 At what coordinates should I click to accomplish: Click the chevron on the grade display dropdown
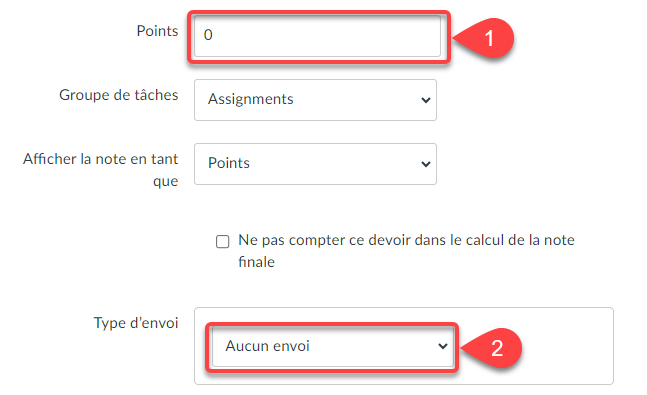point(425,164)
